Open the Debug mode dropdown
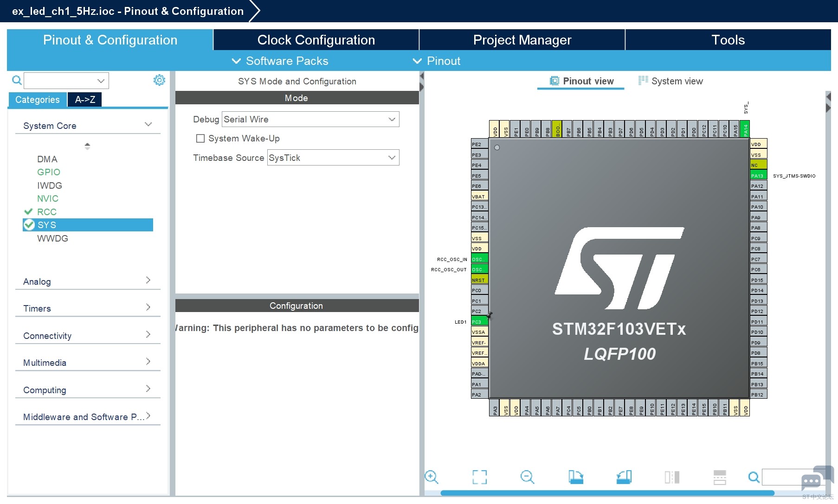The width and height of the screenshot is (838, 504). click(310, 119)
